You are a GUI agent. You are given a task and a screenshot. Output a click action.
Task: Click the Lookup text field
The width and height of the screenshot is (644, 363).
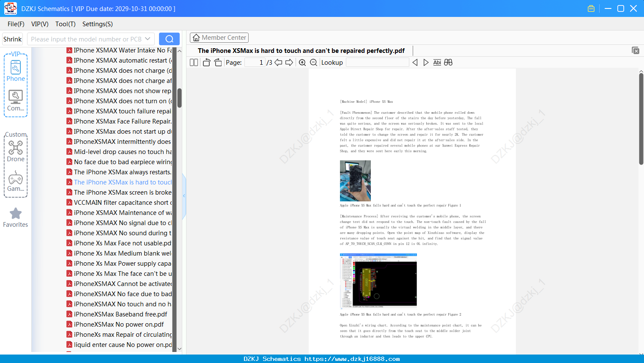378,63
